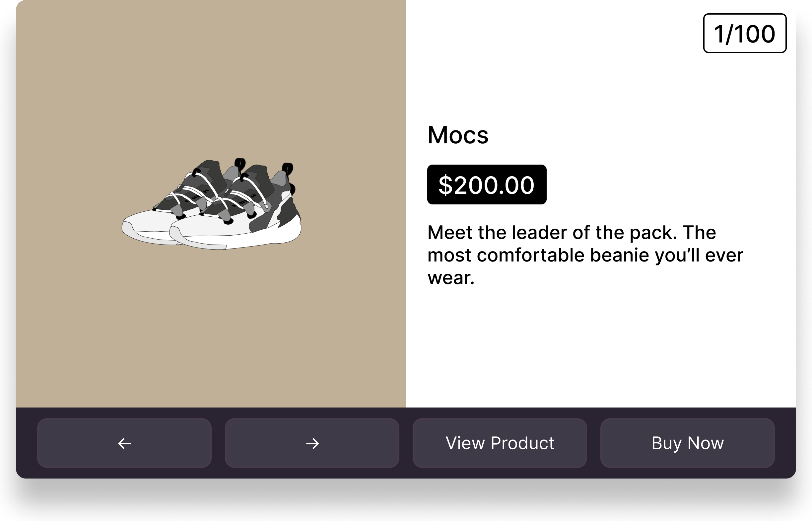Click the $200.00 price tag
The image size is (812, 521).
click(x=487, y=185)
